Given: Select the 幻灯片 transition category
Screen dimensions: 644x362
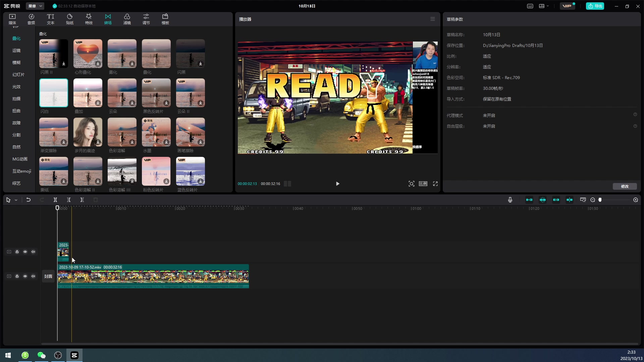Looking at the screenshot, I should tap(18, 74).
